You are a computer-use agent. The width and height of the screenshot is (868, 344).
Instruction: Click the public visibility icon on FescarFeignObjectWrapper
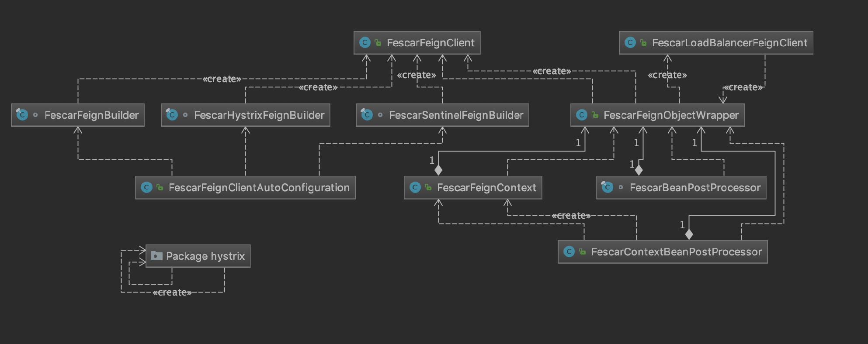point(595,115)
